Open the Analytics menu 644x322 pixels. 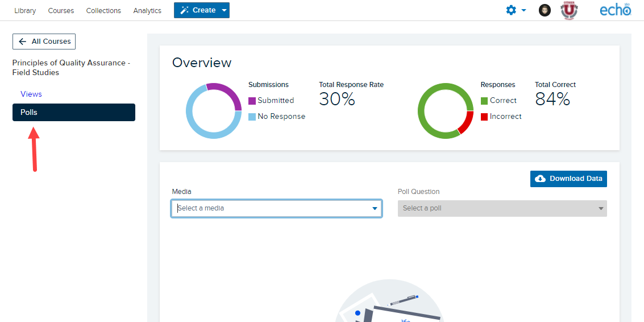click(147, 11)
